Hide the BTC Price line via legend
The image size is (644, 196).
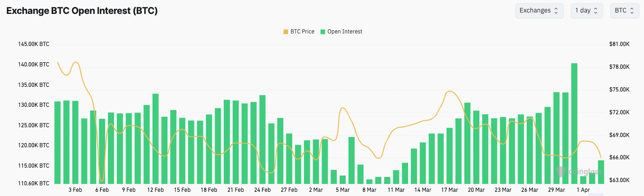point(299,32)
